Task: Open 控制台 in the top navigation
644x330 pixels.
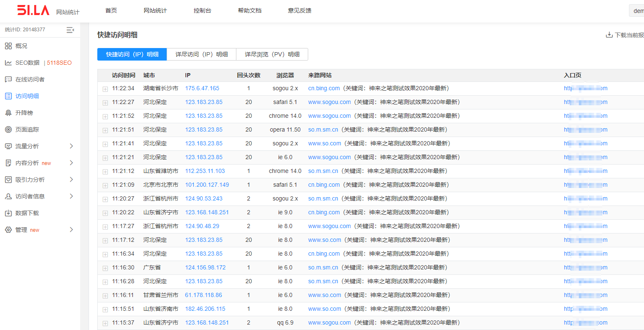Action: tap(203, 10)
